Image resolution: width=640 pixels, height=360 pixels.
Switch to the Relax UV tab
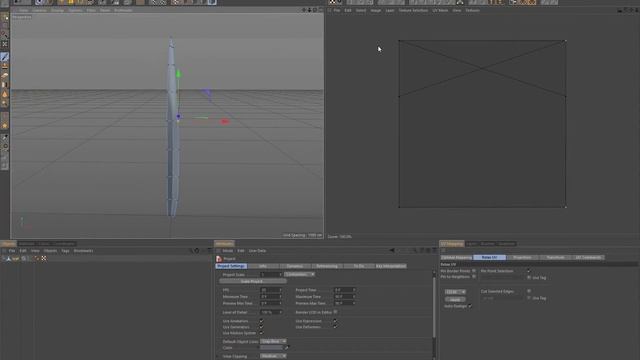pos(489,258)
